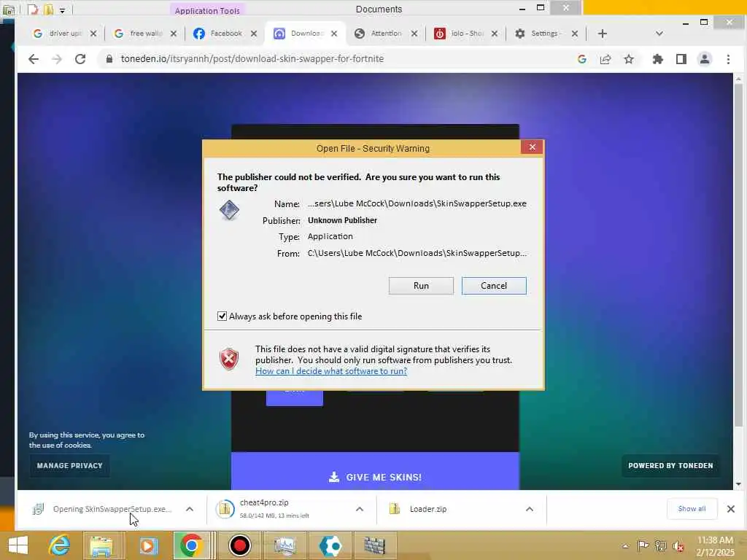Open the tab search dropdown chevron
The image size is (747, 560).
[x=659, y=34]
